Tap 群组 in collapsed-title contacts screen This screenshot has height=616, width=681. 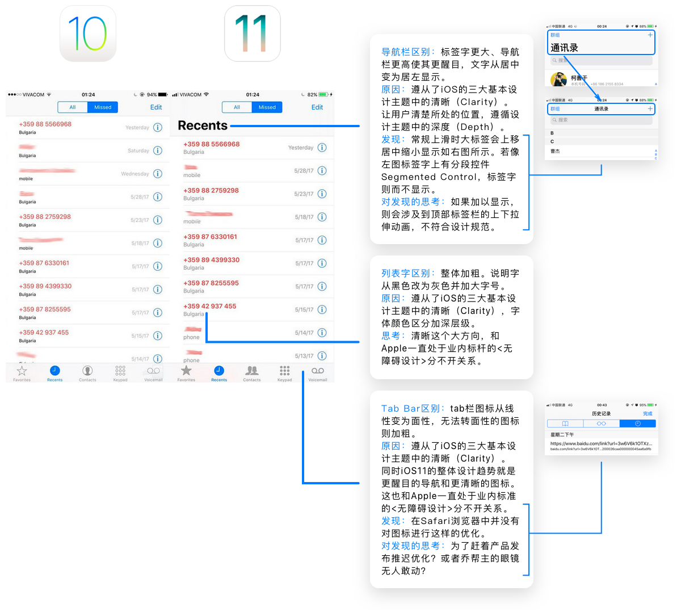(x=555, y=108)
